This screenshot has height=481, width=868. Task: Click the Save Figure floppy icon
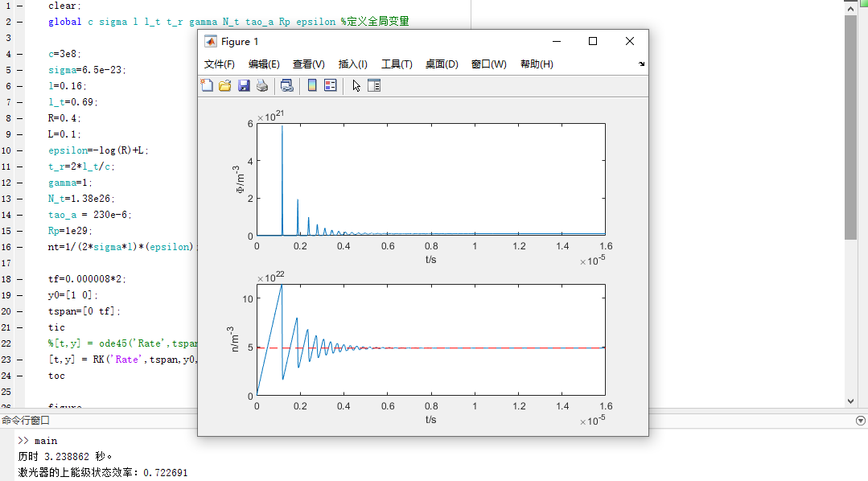coord(244,85)
